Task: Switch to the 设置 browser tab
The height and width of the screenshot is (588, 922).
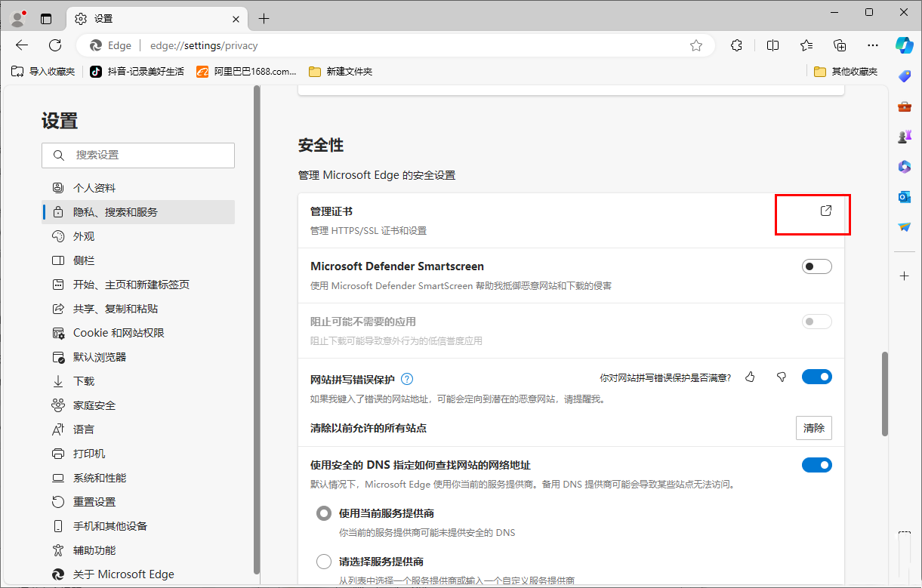Action: click(157, 19)
